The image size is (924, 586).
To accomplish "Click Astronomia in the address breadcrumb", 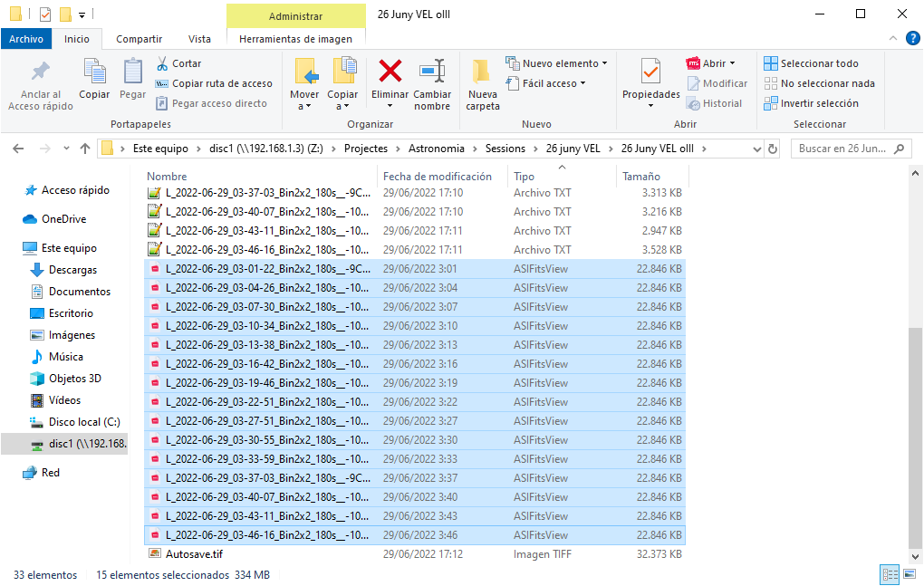I will tap(437, 149).
